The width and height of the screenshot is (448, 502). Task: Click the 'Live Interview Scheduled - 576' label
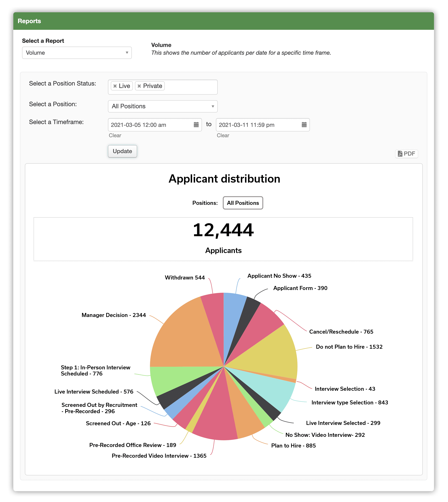(94, 391)
